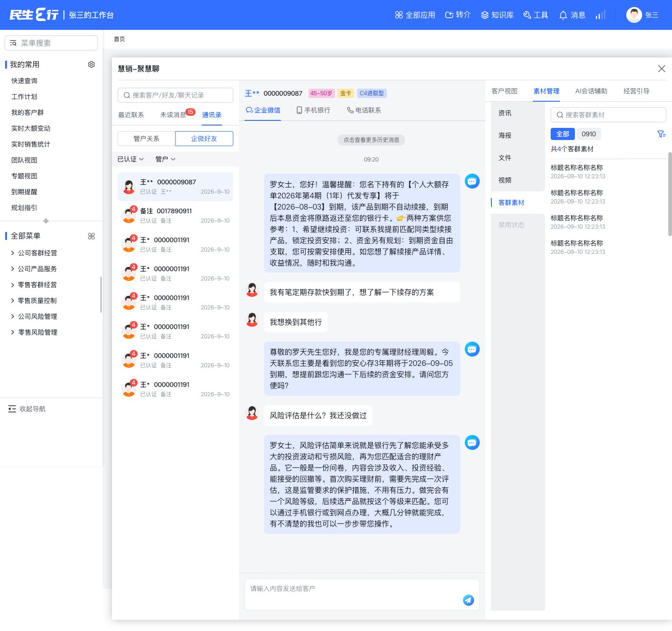Switch to 企业微信 channel tab
The height and width of the screenshot is (631, 672).
pyautogui.click(x=263, y=110)
